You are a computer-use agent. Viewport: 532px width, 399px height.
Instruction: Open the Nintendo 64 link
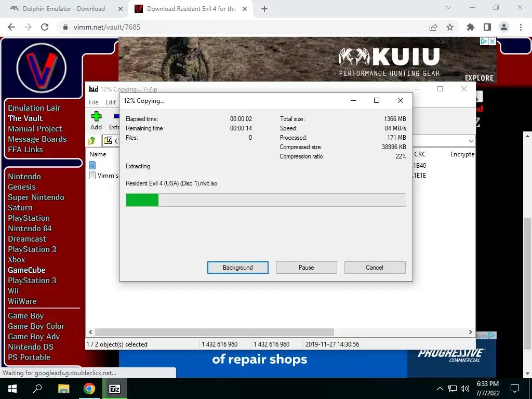tap(30, 229)
